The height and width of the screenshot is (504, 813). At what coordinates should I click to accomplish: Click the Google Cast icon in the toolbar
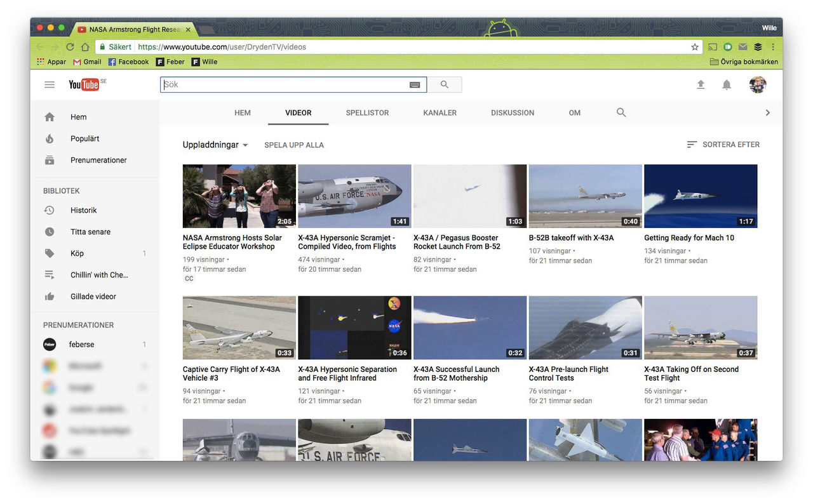click(x=712, y=46)
